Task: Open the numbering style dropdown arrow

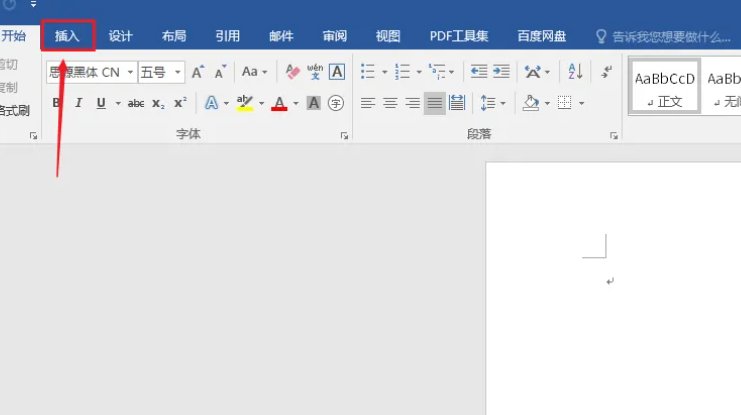Action: [x=419, y=72]
